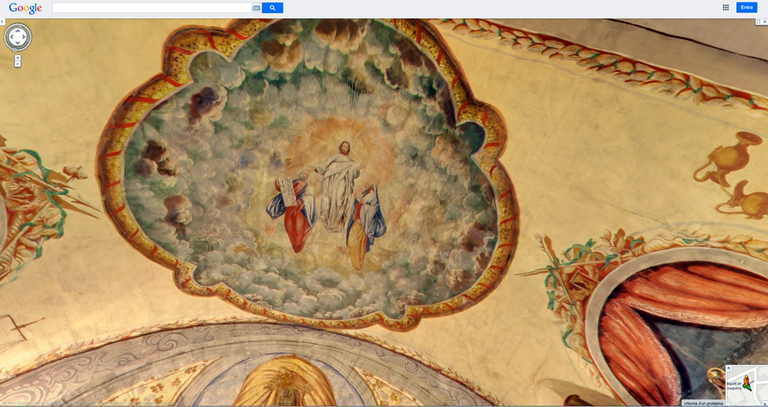768x407 pixels.
Task: Click the mini map overview thumbnail
Action: [x=747, y=383]
